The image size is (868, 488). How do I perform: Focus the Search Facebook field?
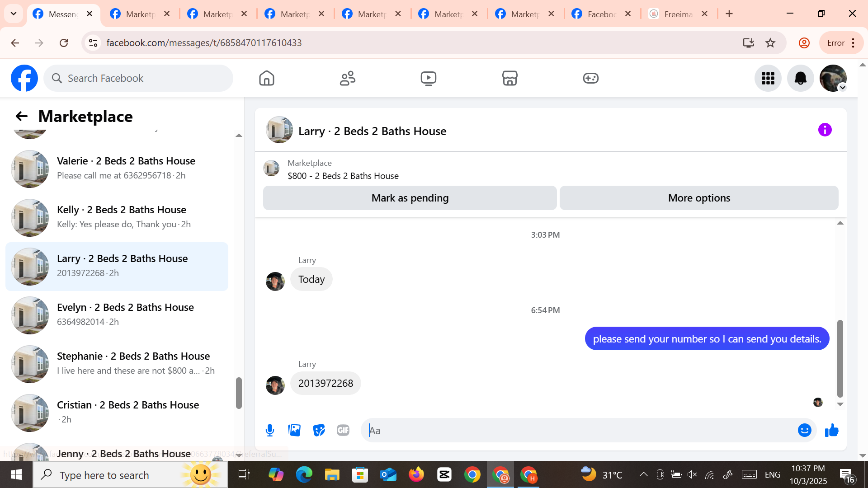(138, 78)
